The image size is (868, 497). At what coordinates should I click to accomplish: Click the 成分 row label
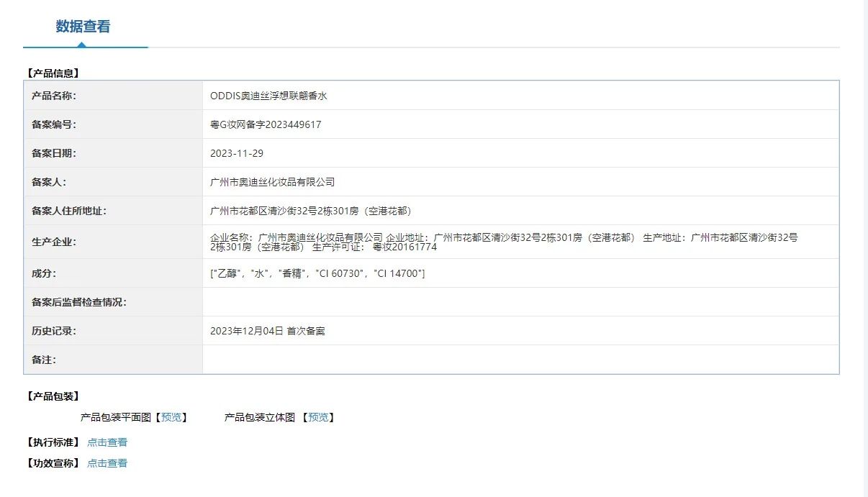[x=44, y=273]
